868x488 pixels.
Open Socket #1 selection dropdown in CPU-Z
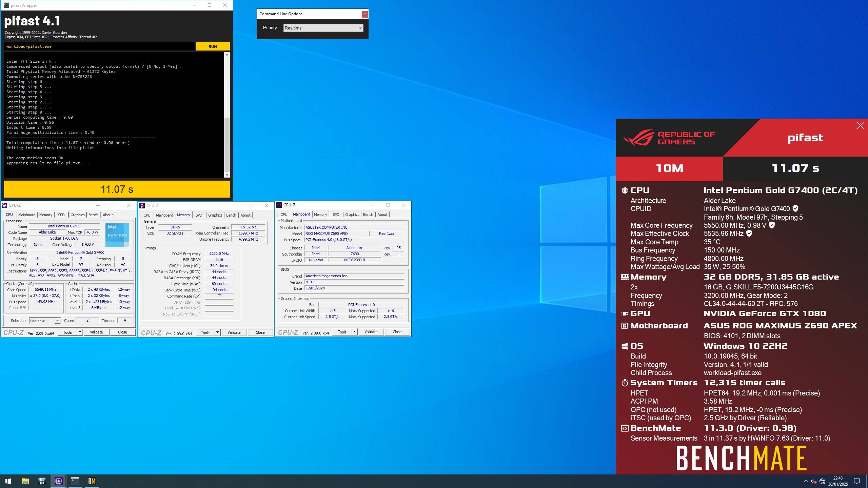44,321
